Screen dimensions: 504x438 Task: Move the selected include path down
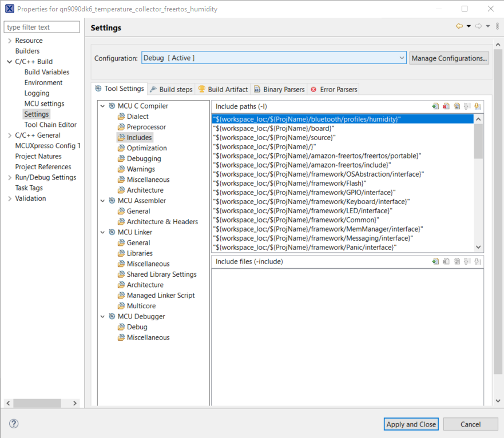[x=478, y=106]
